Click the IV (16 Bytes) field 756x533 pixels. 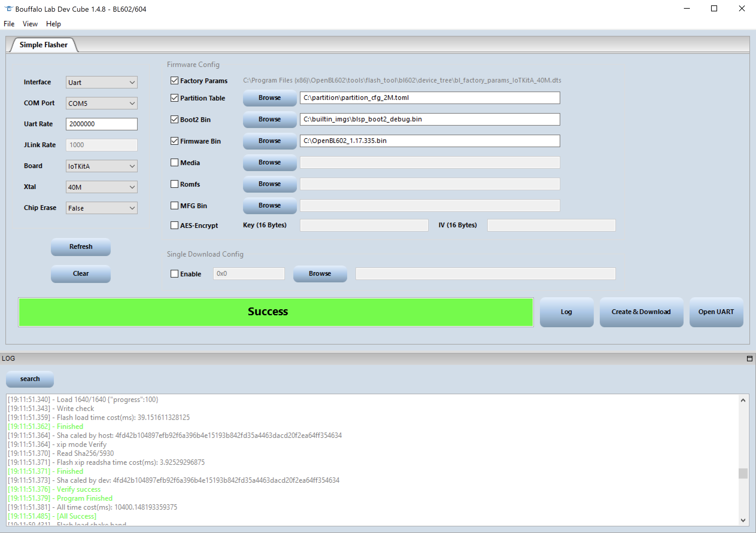point(551,226)
